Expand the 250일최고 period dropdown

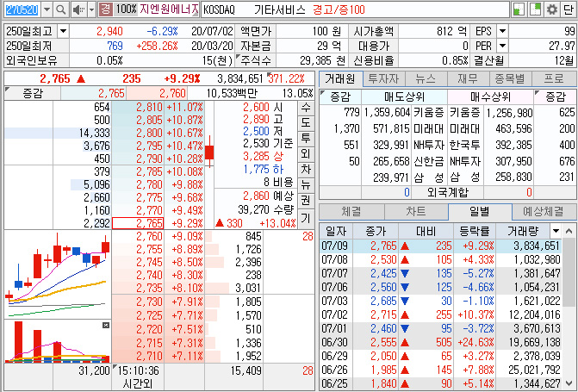point(63,31)
